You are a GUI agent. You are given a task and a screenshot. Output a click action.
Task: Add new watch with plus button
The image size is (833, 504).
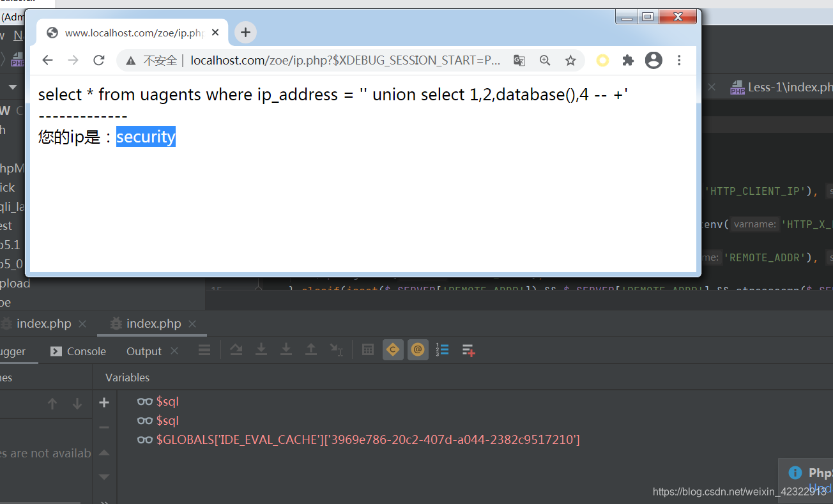(x=104, y=402)
